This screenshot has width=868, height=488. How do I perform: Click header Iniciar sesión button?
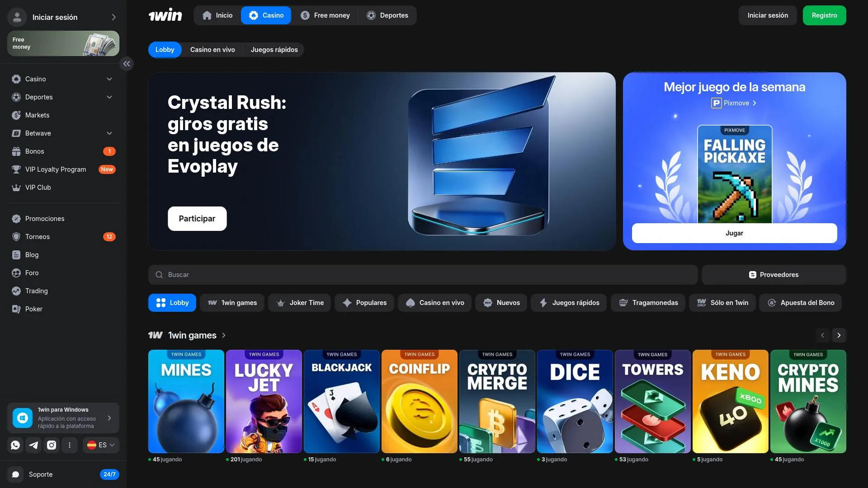pyautogui.click(x=768, y=15)
